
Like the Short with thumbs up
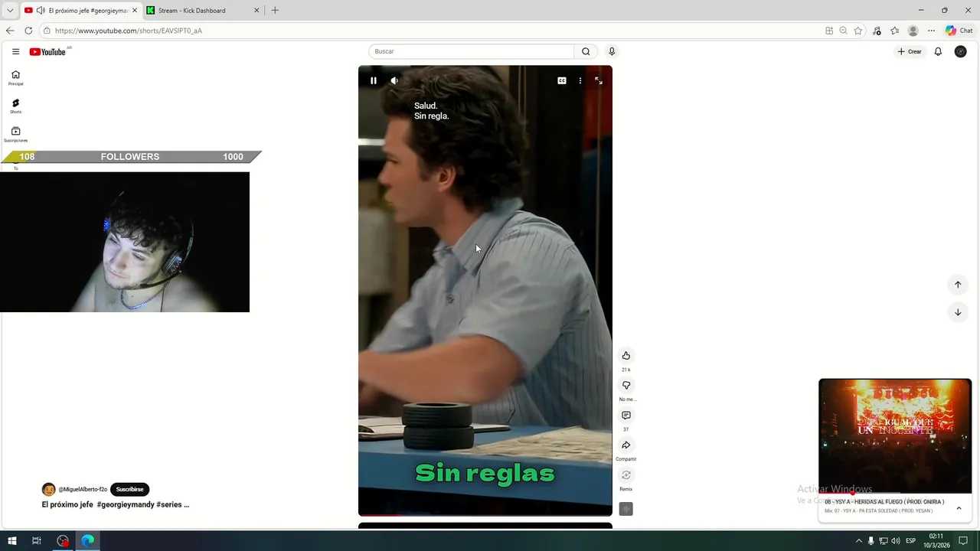pos(626,355)
